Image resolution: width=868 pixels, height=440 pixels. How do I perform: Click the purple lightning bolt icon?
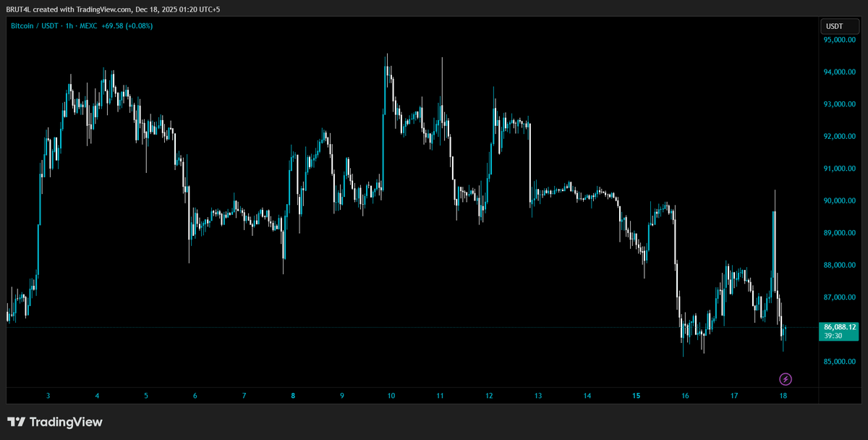click(786, 378)
